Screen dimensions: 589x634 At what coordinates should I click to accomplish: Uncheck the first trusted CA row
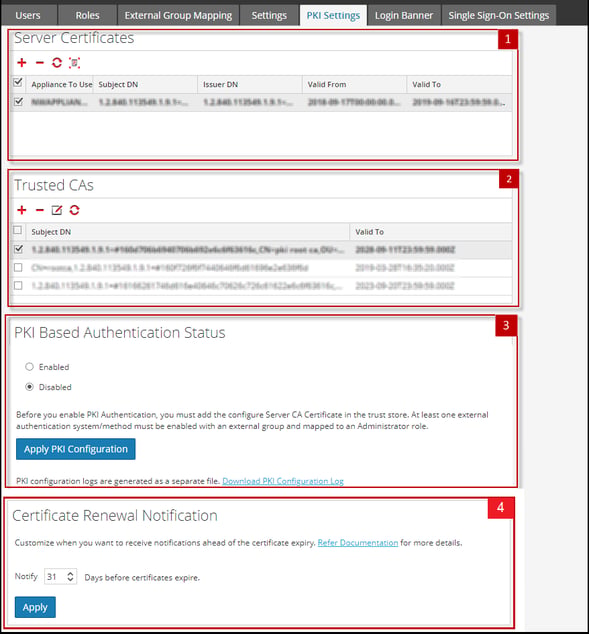tap(18, 249)
